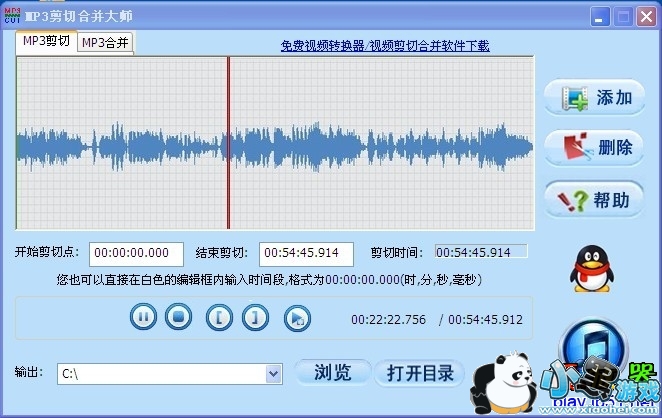Click the 剪切时间 duration field
Image resolution: width=662 pixels, height=418 pixels.
click(481, 252)
